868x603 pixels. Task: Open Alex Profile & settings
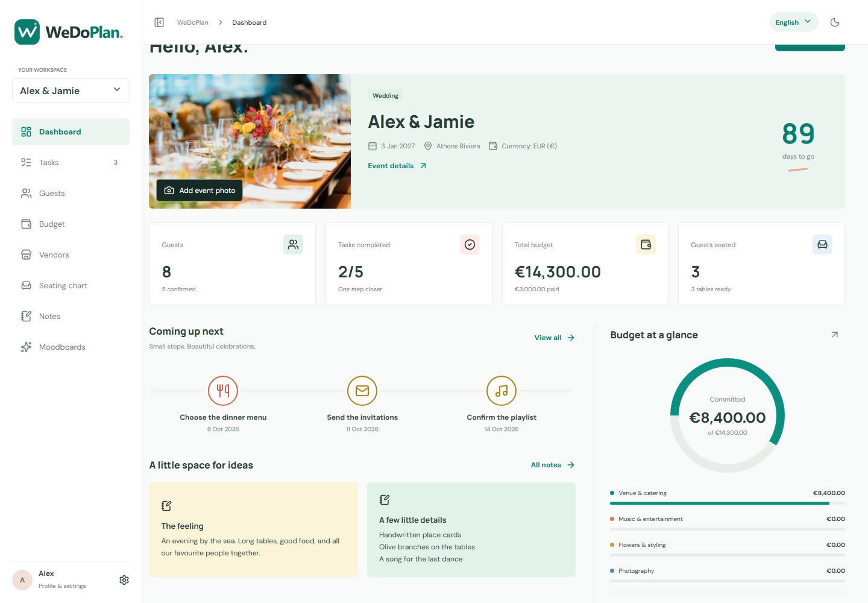(x=62, y=579)
